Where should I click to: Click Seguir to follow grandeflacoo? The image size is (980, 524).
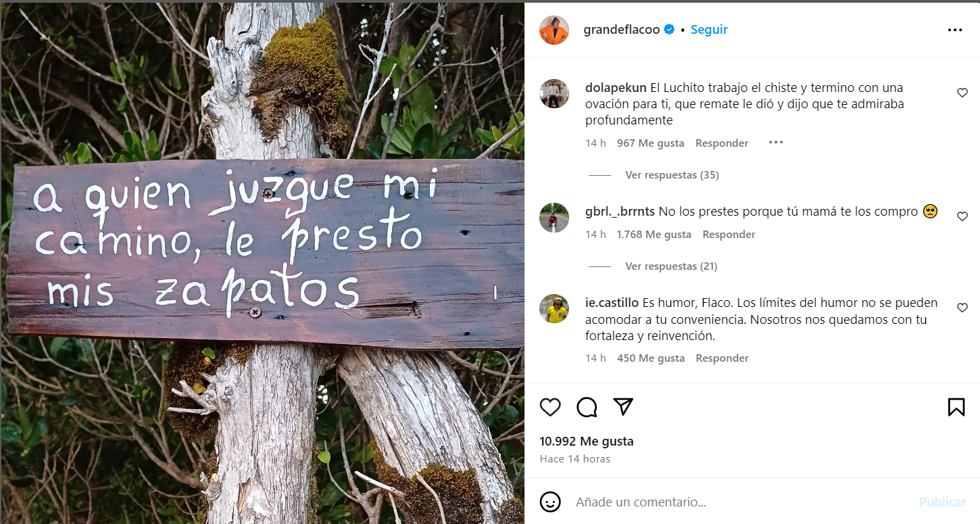(709, 30)
